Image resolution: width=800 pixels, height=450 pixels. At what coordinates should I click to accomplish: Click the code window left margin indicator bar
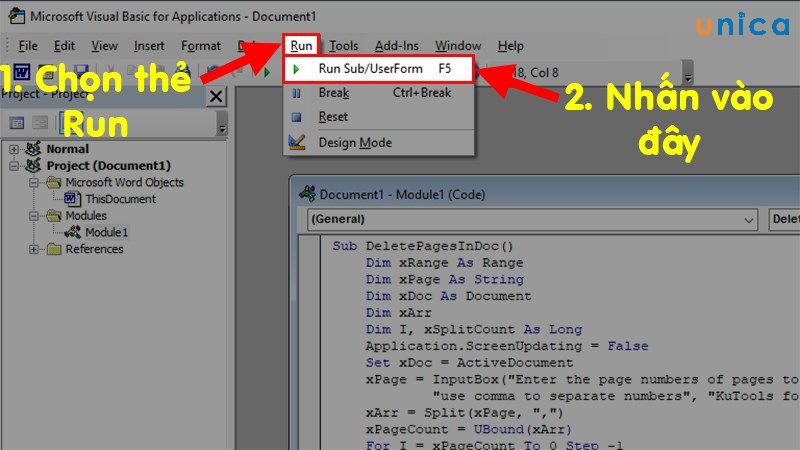310,343
